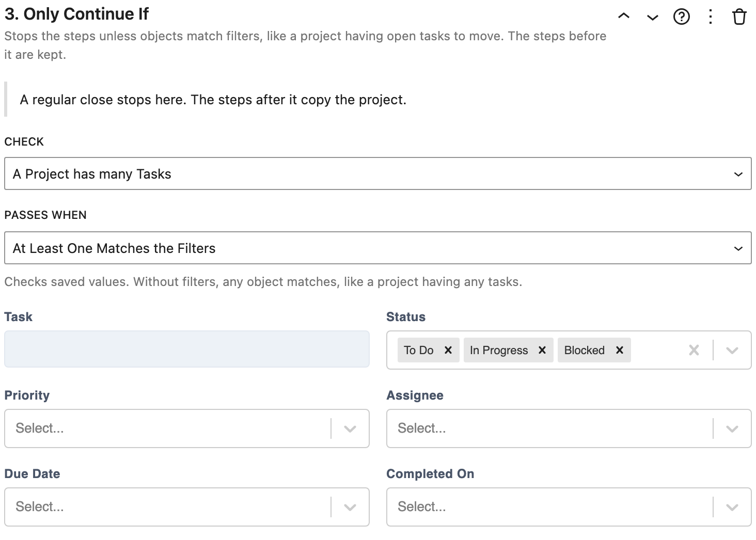Click the Task input field
The image size is (756, 540).
187,349
